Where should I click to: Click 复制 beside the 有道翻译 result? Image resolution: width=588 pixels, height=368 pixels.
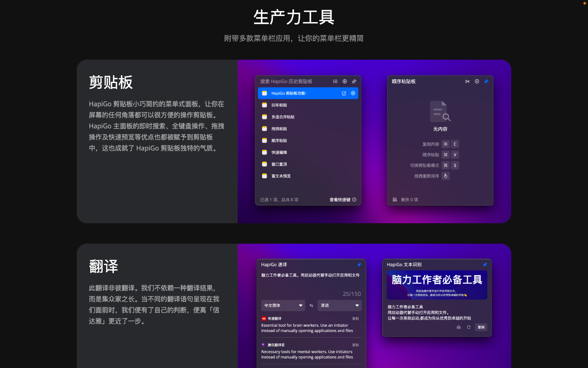(356, 319)
